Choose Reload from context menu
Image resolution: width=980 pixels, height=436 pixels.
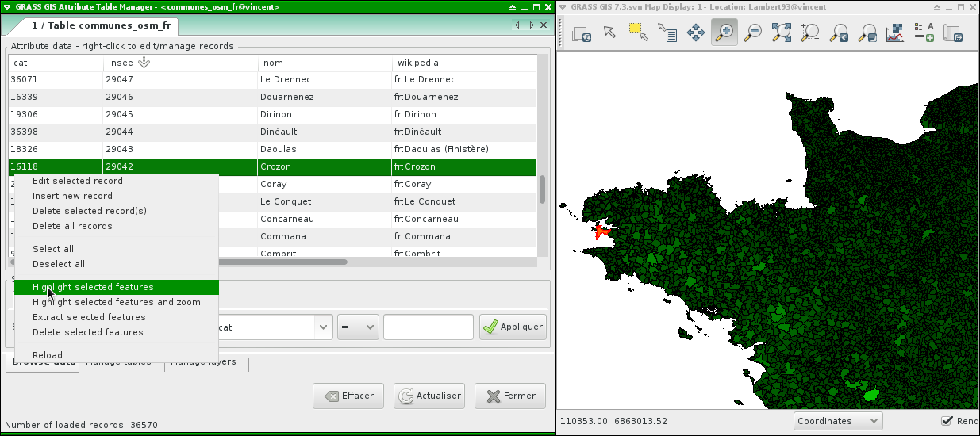tap(48, 355)
